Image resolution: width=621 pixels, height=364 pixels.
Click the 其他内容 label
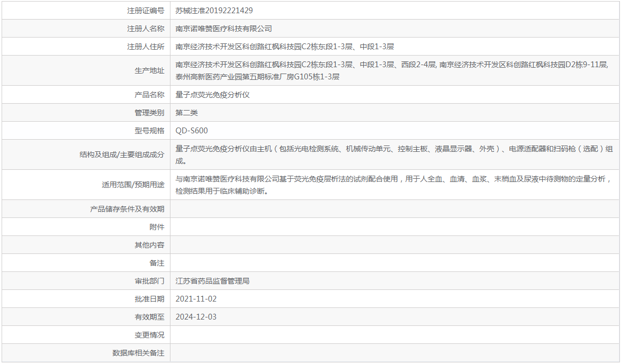click(x=149, y=245)
